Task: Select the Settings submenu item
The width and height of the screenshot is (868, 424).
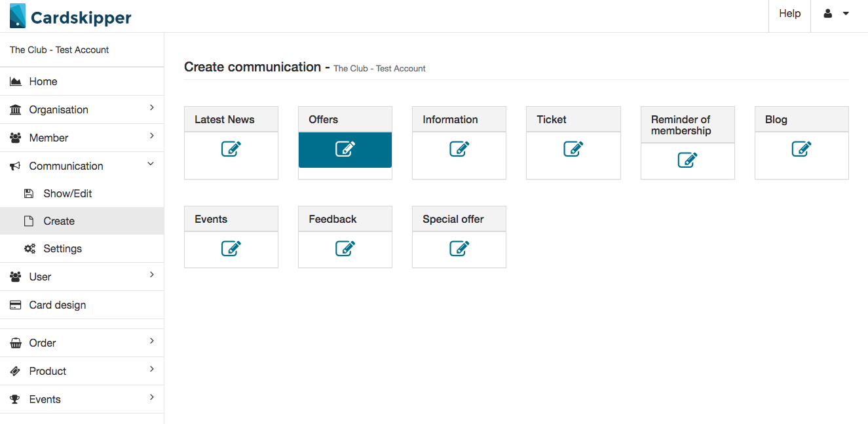Action: pyautogui.click(x=82, y=248)
